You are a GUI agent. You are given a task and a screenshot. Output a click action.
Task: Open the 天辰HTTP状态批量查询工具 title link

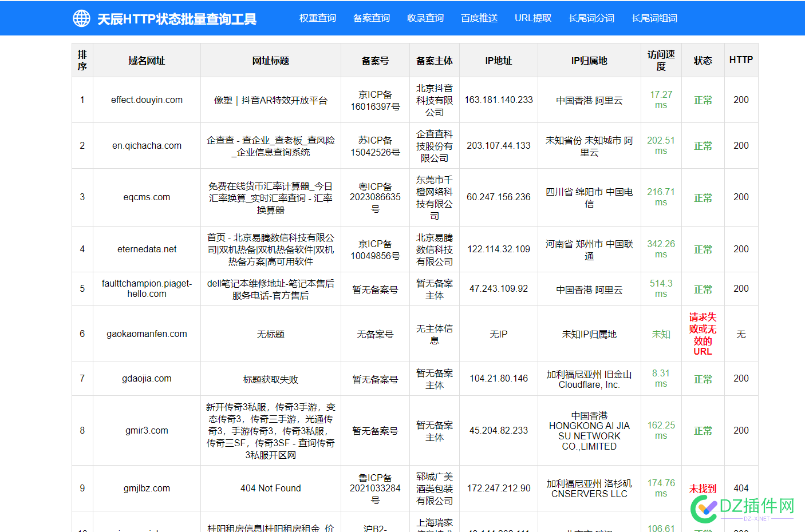coord(177,19)
